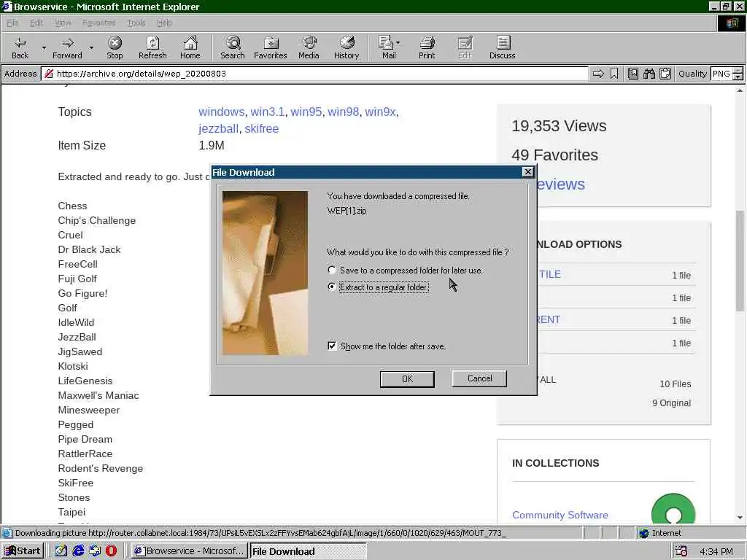Image resolution: width=747 pixels, height=560 pixels.
Task: Click the scrollbar down arrow at the bottom right
Action: point(740,517)
